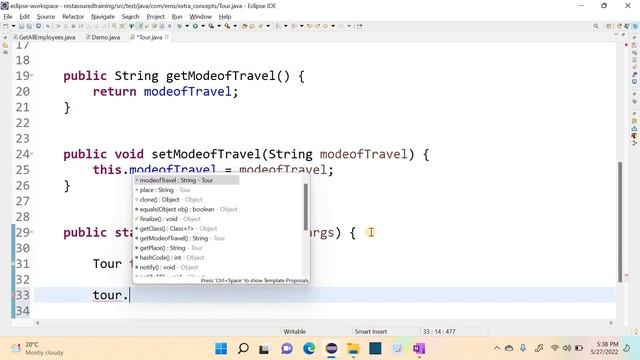The width and height of the screenshot is (640, 360).
Task: Open the Window menu
Action: (x=200, y=16)
